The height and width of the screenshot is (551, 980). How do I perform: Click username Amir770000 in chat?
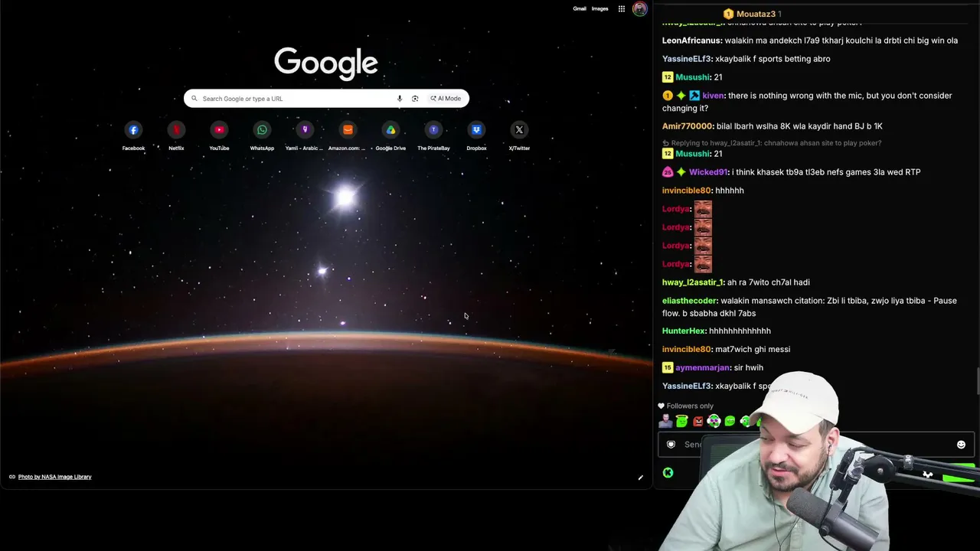(x=687, y=126)
